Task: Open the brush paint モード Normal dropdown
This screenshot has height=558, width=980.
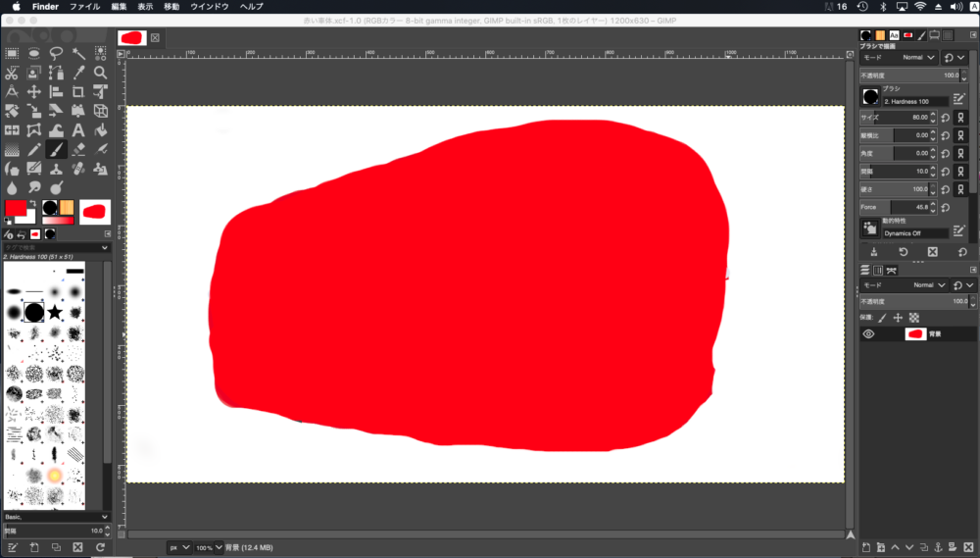Action: pos(918,58)
